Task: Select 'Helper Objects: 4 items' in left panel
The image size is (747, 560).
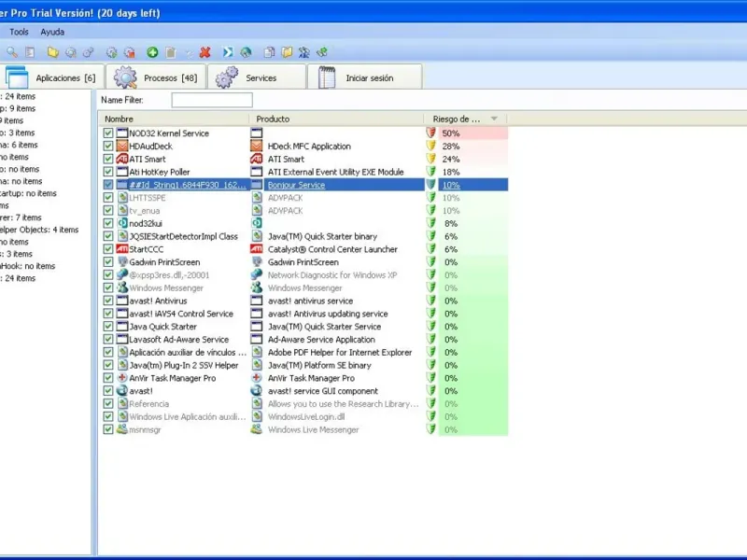Action: tap(39, 230)
